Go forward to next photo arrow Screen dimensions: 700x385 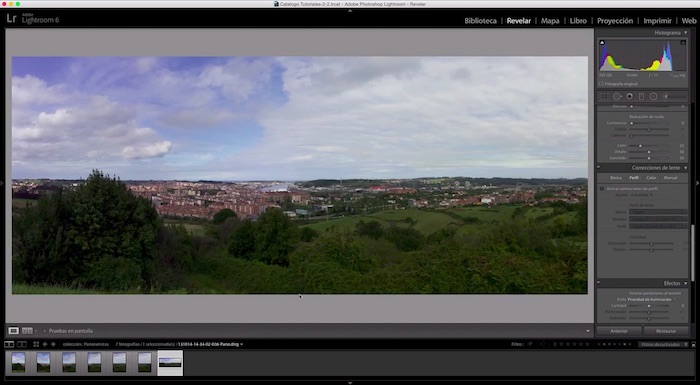coord(53,344)
